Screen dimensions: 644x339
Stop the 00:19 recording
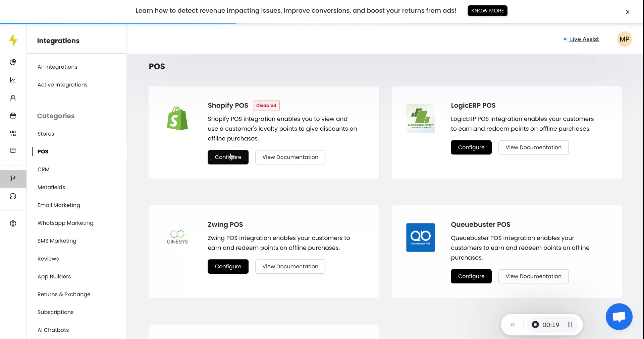pos(536,325)
